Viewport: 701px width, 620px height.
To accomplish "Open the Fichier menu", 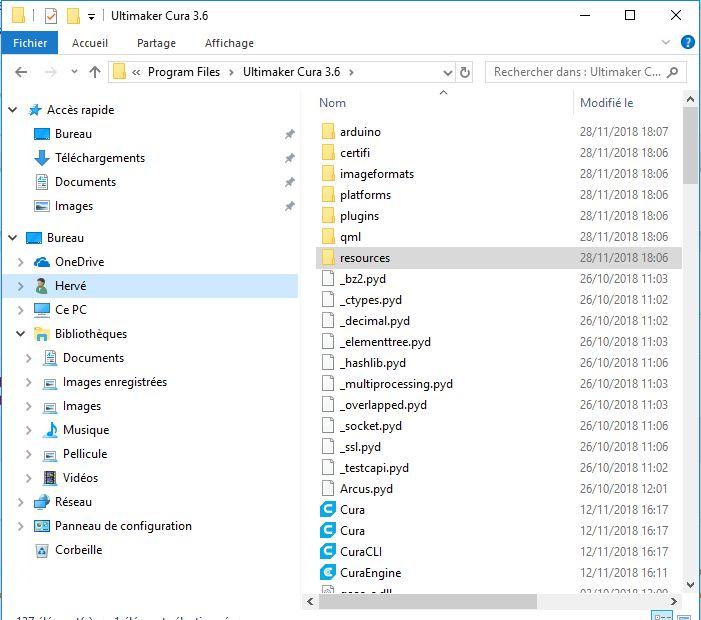I will click(x=30, y=43).
